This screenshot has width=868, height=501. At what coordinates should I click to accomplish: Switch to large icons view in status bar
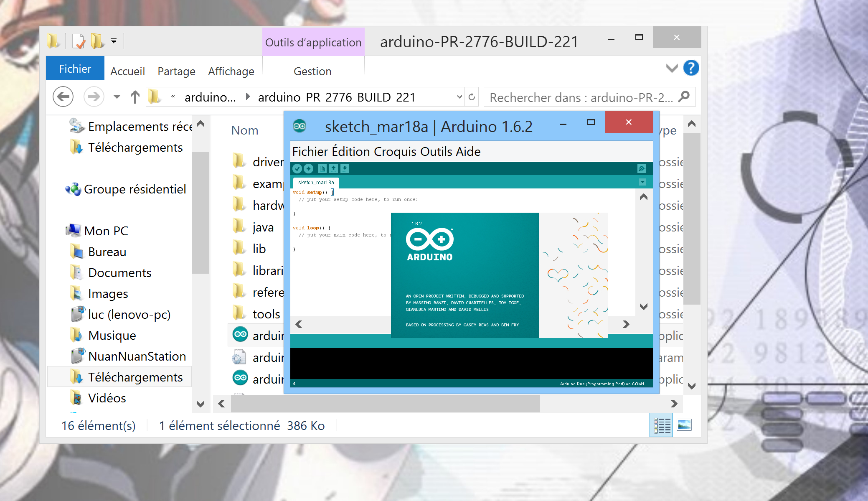(x=684, y=425)
